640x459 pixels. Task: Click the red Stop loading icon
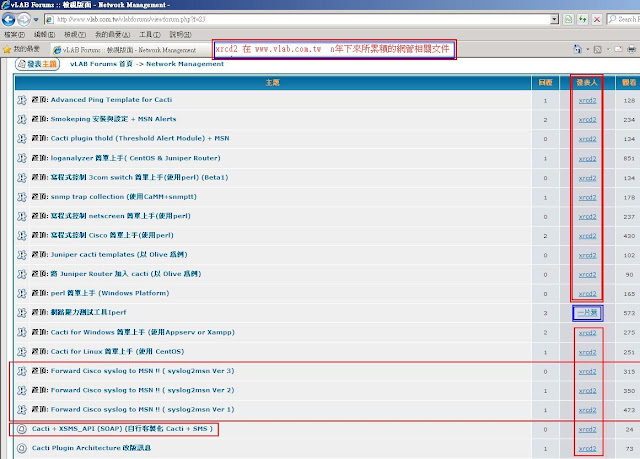coord(597,19)
